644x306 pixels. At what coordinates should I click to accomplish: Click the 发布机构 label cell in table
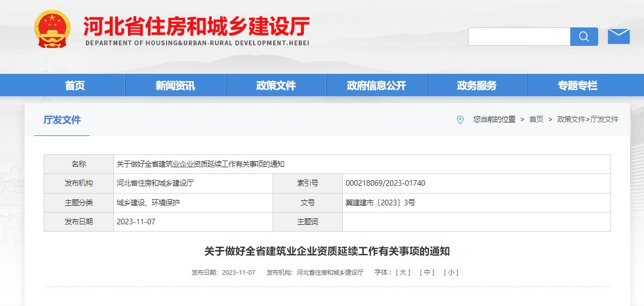click(79, 183)
